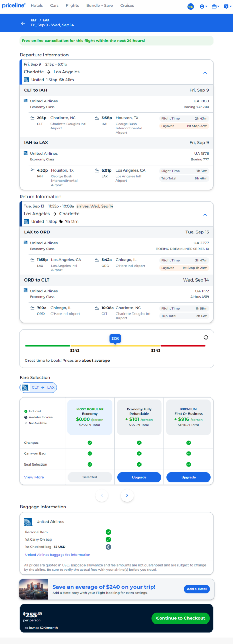
Task: Click the View More link
Action: tap(34, 477)
